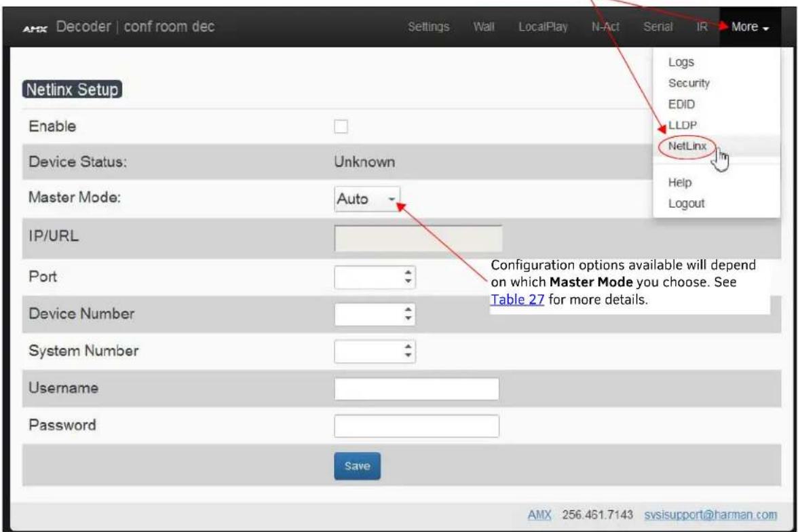Open the IR tab
Screen dimensions: 798x532
[702, 27]
